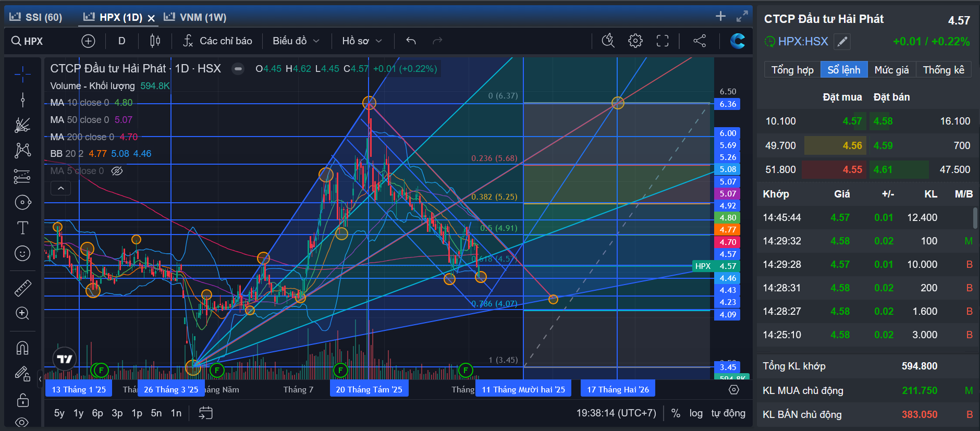Click the blue C logo icon
Image resolution: width=980 pixels, height=431 pixels.
pos(738,41)
